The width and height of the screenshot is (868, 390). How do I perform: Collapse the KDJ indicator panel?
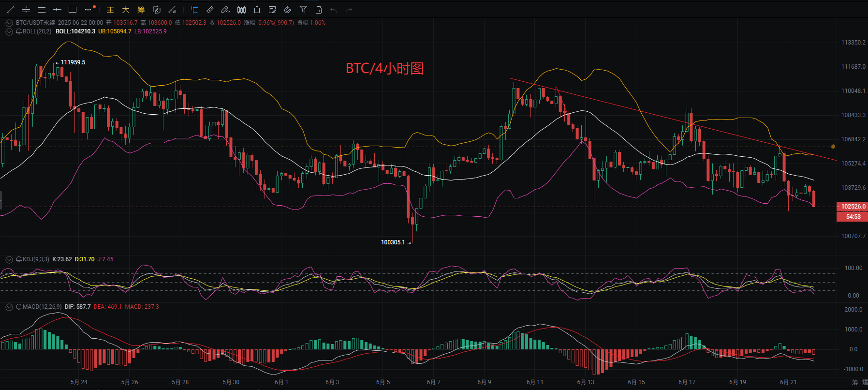[9, 259]
